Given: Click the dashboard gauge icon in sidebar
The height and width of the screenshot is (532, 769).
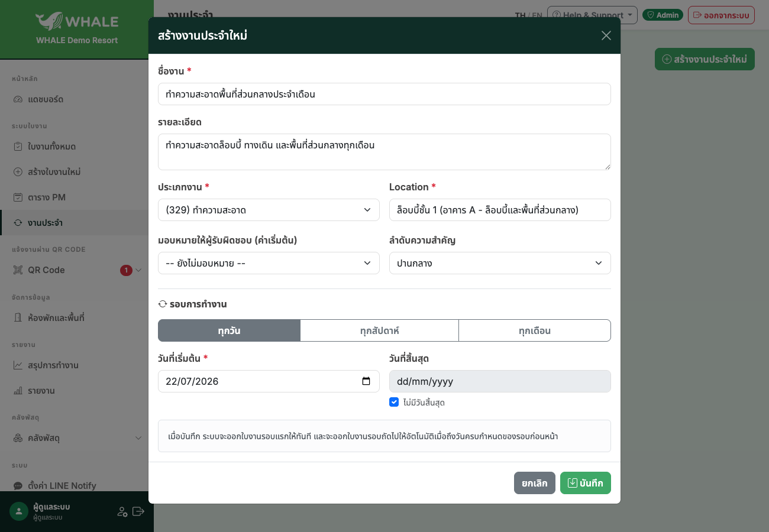Looking at the screenshot, I should (18, 99).
